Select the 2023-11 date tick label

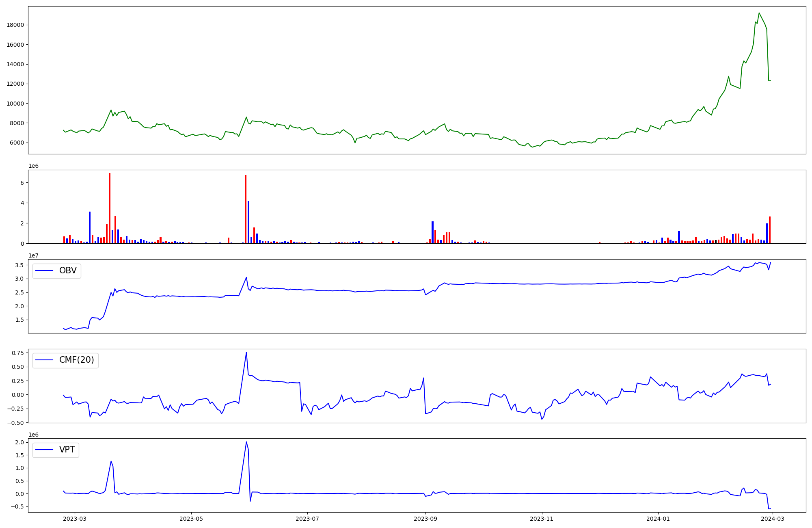click(542, 519)
